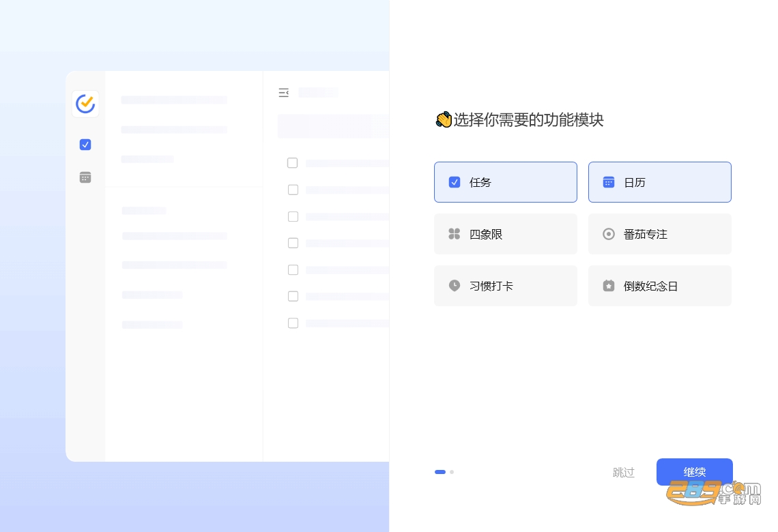The image size is (778, 532).
Task: Click the blue 继续 button
Action: click(694, 471)
